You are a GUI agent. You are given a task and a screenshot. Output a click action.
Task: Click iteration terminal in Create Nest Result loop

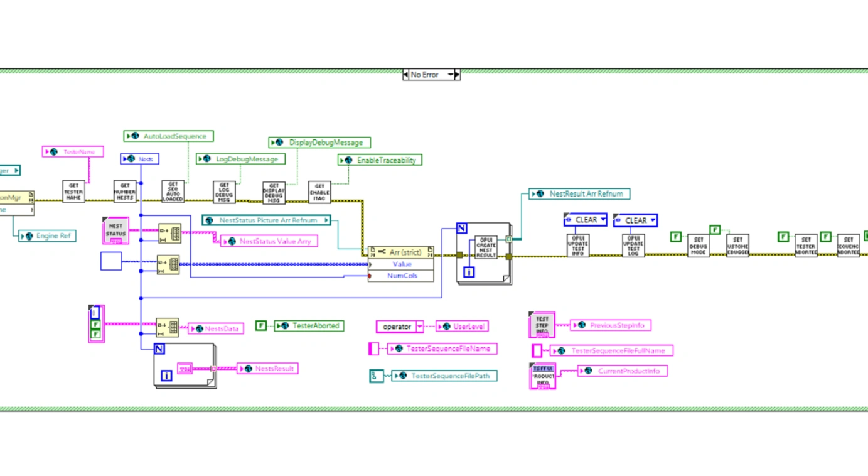[468, 272]
